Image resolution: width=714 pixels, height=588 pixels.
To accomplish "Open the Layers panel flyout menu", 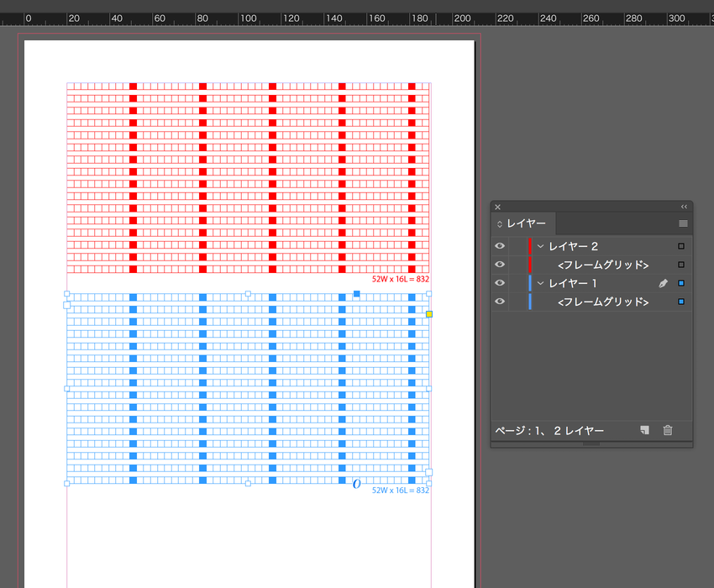I will [x=682, y=223].
